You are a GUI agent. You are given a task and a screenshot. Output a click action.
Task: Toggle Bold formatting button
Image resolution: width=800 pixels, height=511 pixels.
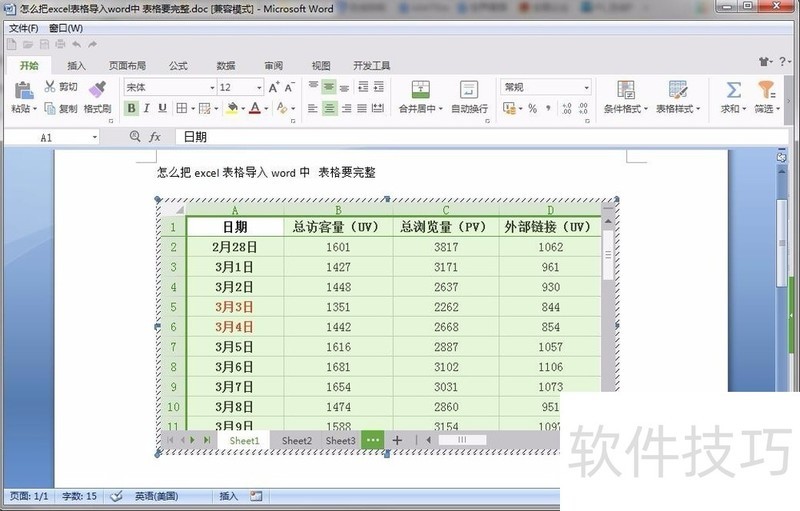tap(132, 108)
